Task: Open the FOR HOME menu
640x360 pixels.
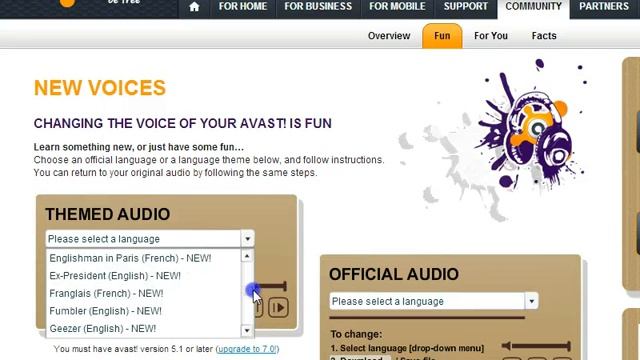Action: [x=243, y=7]
